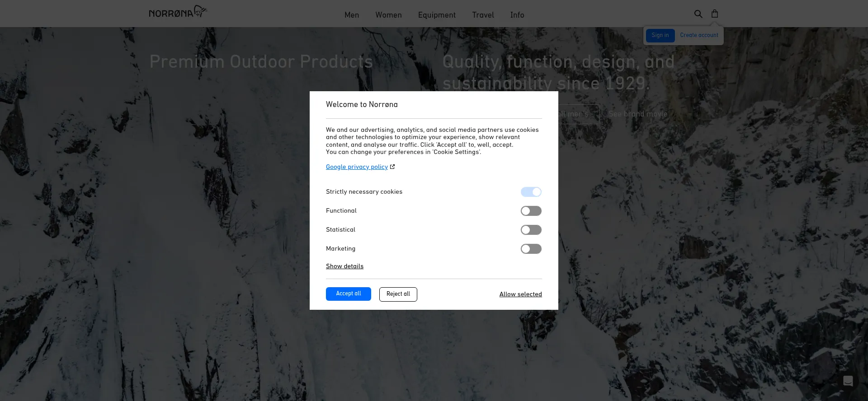This screenshot has height=401, width=868.
Task: Click external link icon beside Google privacy policy
Action: point(392,167)
